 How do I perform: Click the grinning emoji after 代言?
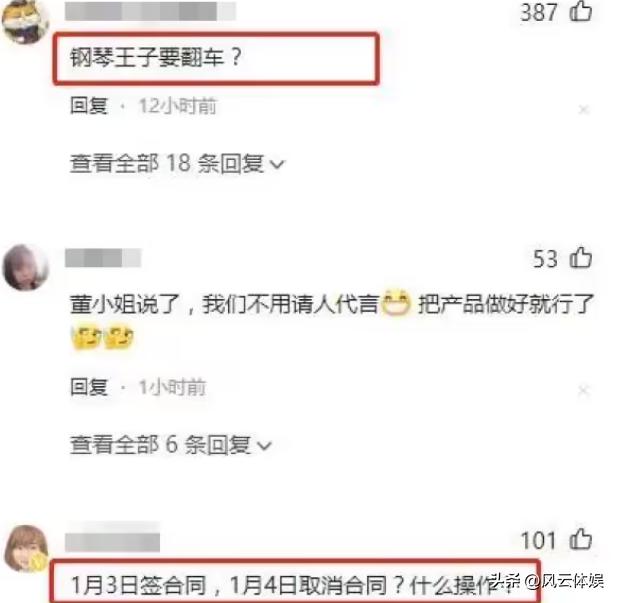tap(396, 303)
